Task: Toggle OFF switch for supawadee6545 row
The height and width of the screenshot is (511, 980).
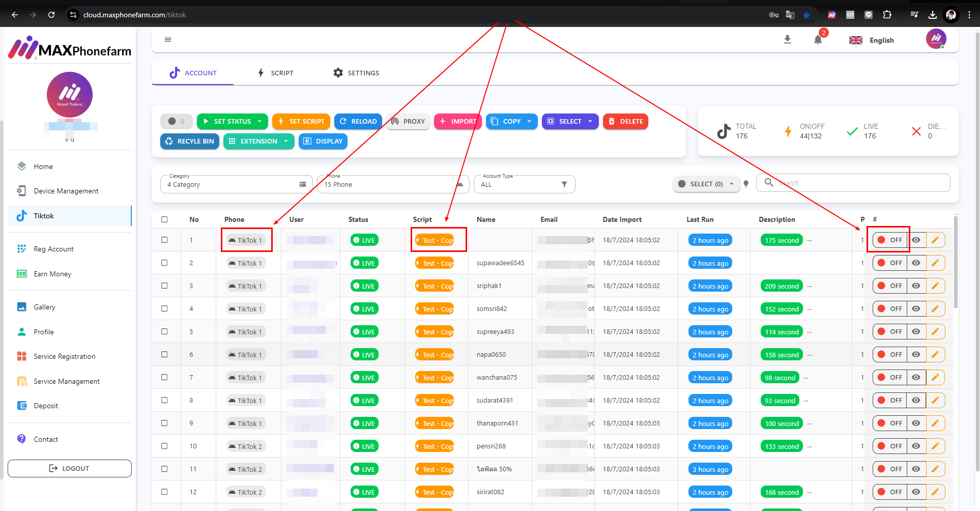Action: point(890,263)
